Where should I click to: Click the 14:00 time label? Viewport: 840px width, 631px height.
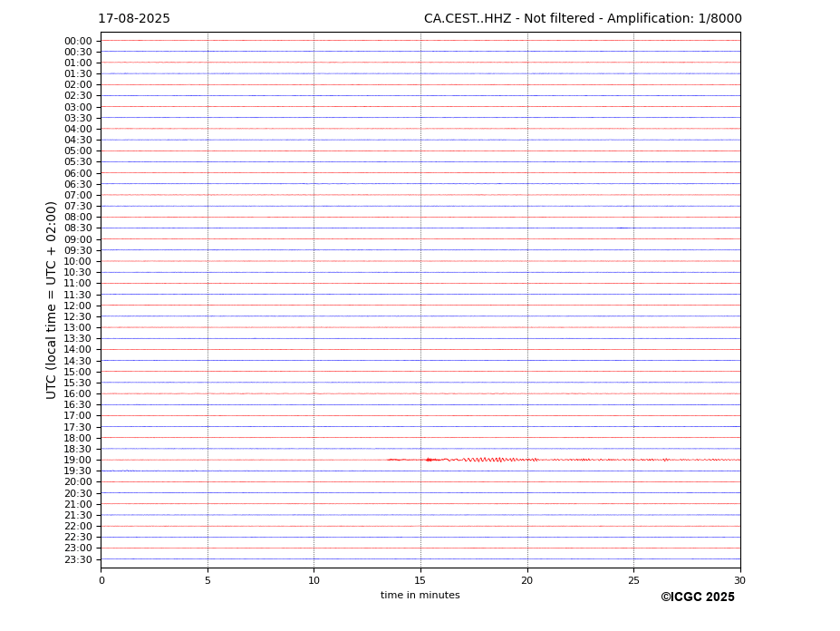pyautogui.click(x=78, y=350)
